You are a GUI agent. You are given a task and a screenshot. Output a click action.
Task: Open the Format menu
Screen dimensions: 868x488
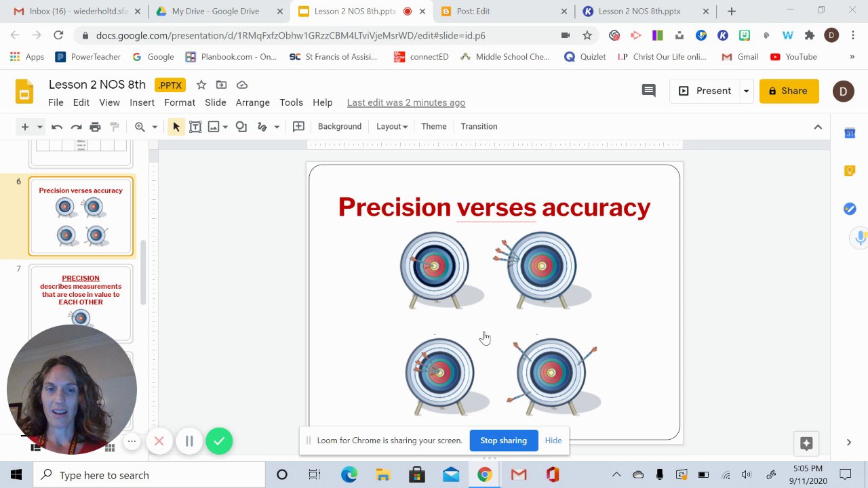(x=180, y=102)
